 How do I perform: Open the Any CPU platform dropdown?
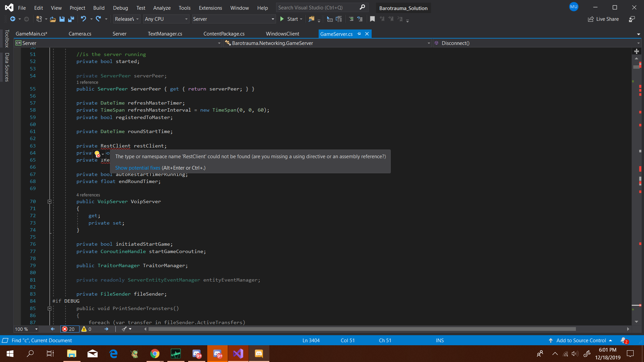[x=166, y=19]
